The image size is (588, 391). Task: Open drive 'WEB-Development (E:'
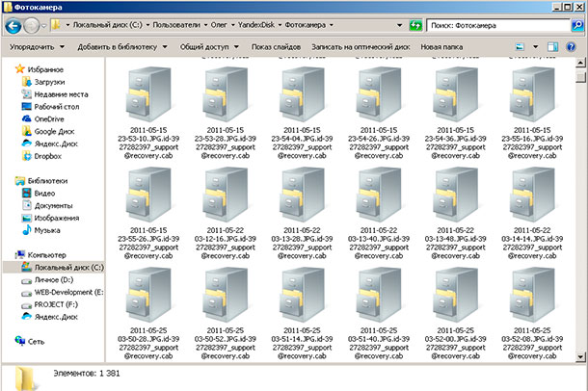(63, 292)
